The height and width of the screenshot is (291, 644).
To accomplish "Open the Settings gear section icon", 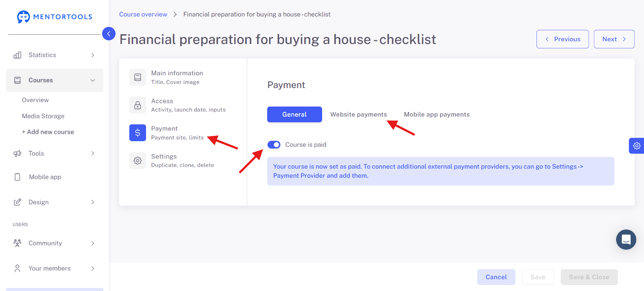I will click(x=138, y=160).
